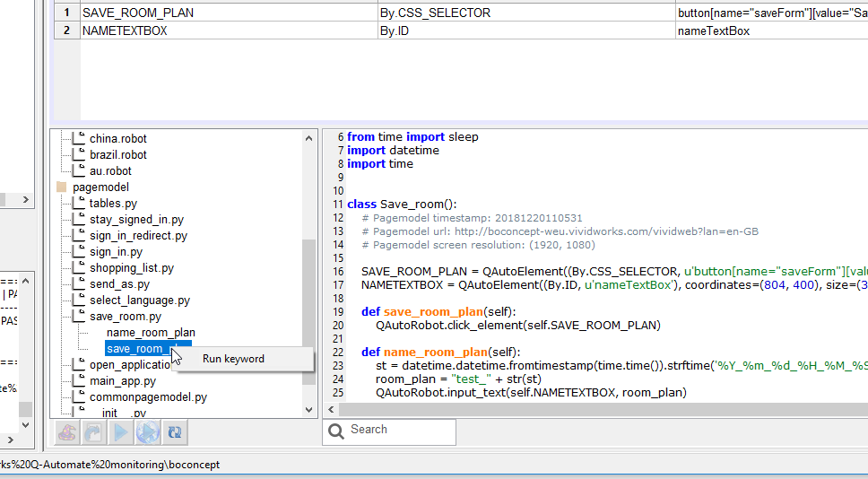Click row header number 2
868x479 pixels.
pos(67,30)
